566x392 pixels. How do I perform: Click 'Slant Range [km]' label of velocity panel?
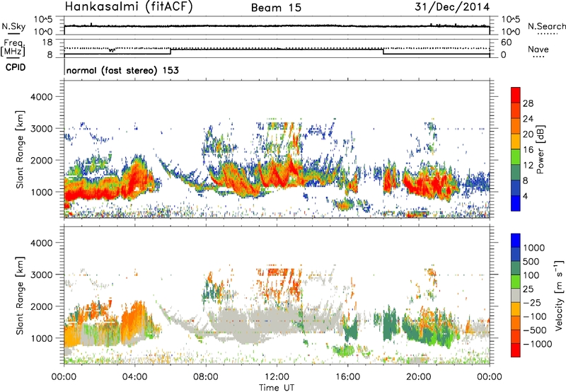[20, 295]
